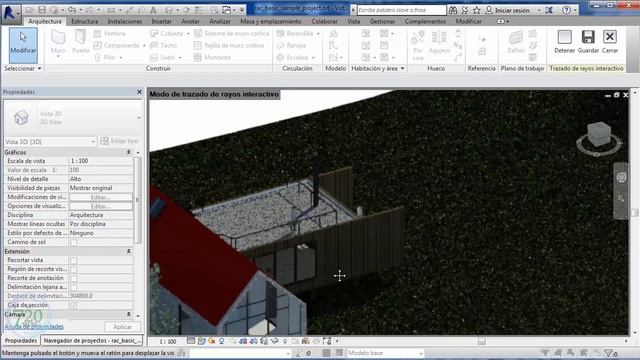Toggle the Recortar vista checkbox
Image resolution: width=640 pixels, height=360 pixels.
click(73, 260)
